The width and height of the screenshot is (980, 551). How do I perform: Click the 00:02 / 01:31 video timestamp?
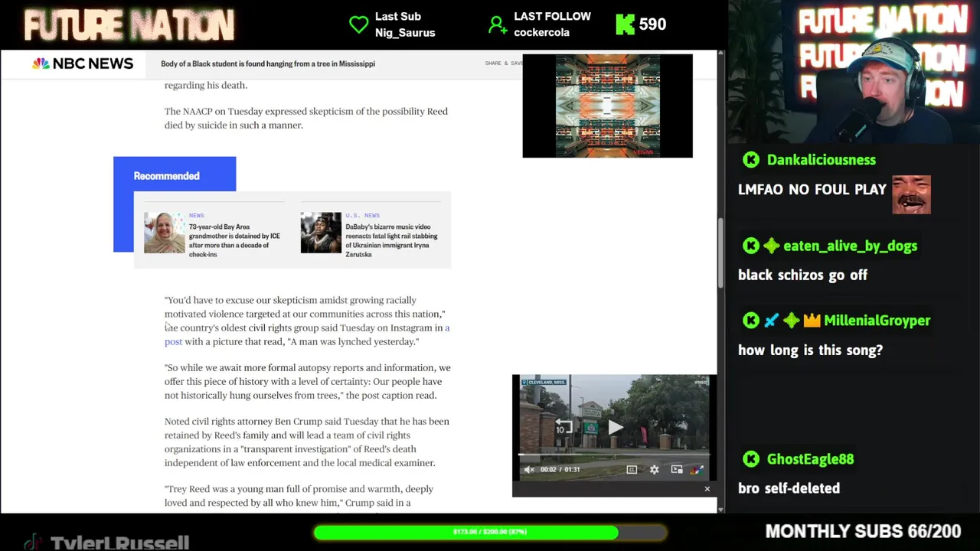click(x=560, y=469)
